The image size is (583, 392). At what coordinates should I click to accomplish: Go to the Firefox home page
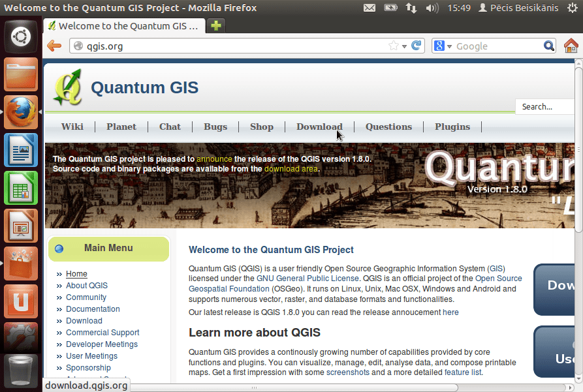[571, 46]
